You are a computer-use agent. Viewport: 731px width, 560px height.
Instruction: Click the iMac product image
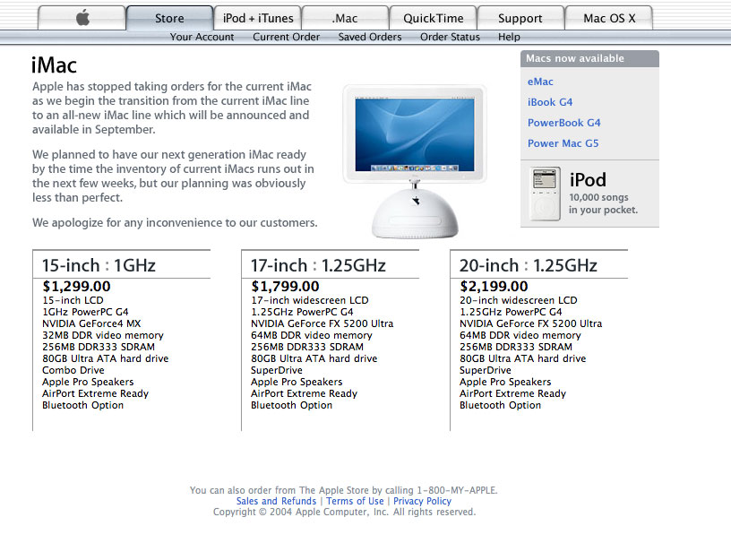coord(415,161)
